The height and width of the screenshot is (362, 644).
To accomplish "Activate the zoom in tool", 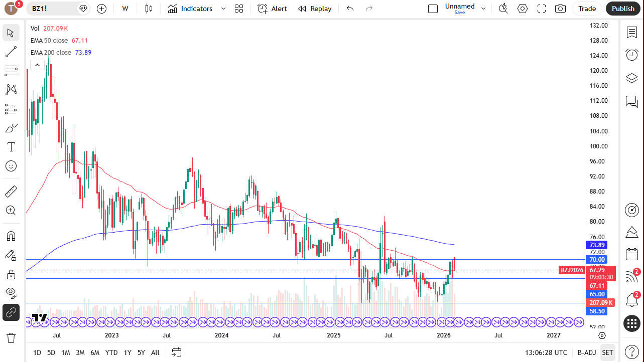I will click(11, 210).
